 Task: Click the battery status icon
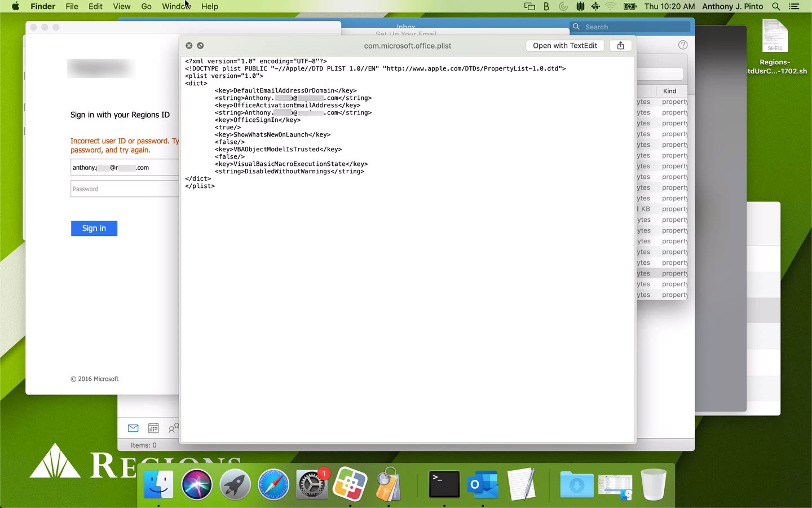pos(630,7)
